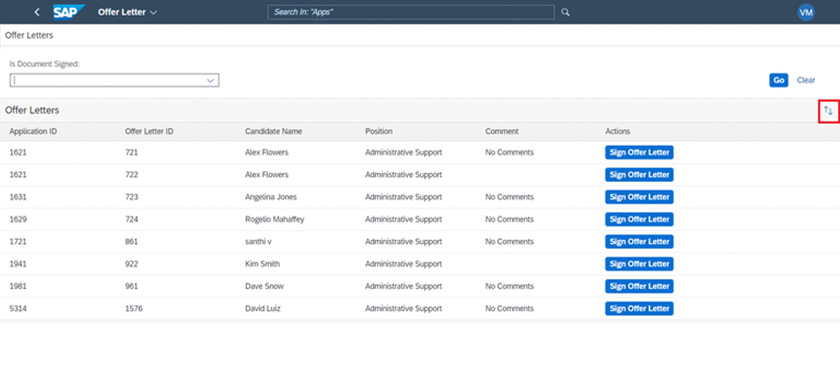
Task: Reset filters with the Clear link
Action: 806,80
